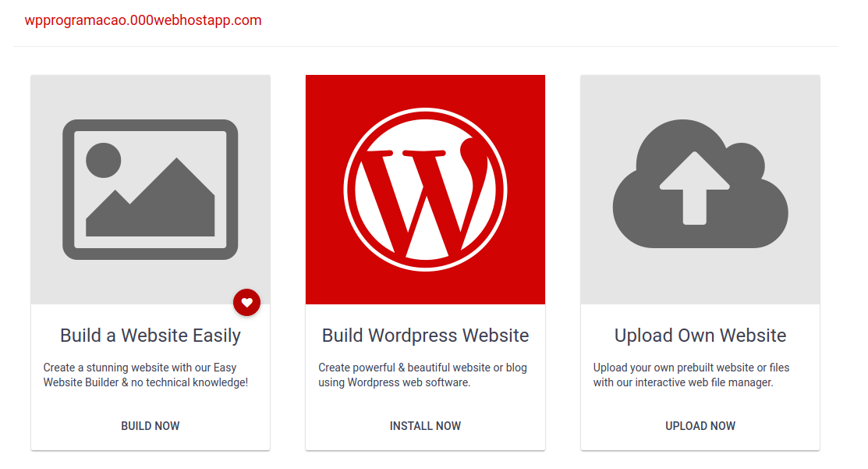Screen dimensions: 868x469
Task: Click the INSTALL NOW button
Action: coord(425,426)
